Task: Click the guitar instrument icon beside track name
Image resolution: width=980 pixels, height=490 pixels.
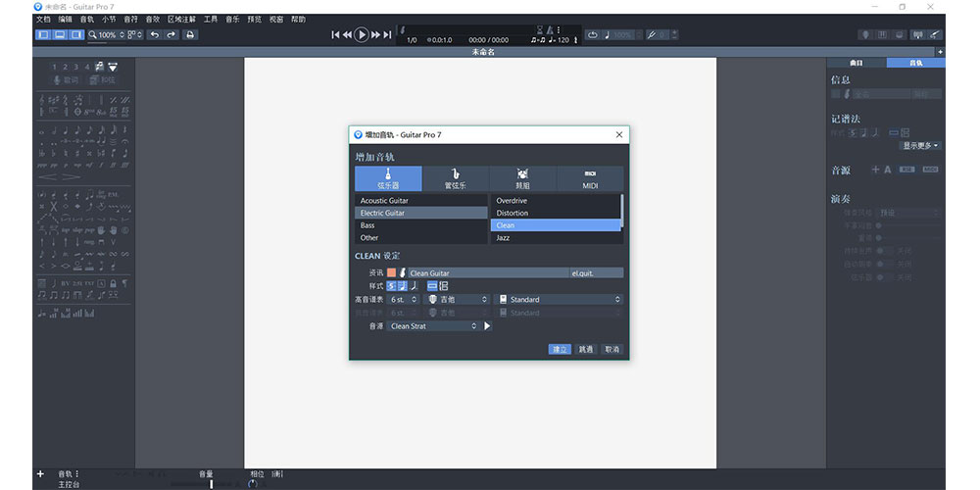Action: pos(402,273)
